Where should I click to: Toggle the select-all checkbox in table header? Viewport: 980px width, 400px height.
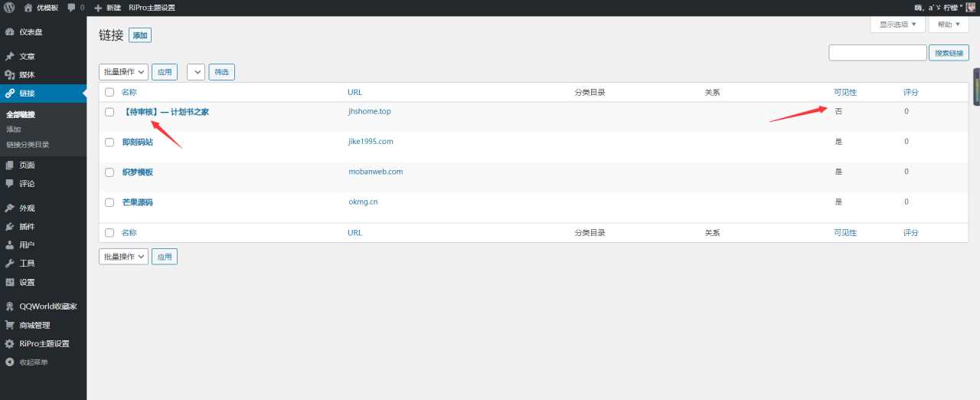[x=109, y=92]
